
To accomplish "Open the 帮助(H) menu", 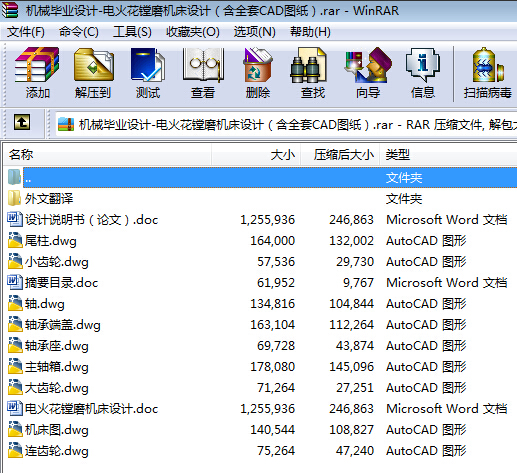I will click(x=310, y=32).
